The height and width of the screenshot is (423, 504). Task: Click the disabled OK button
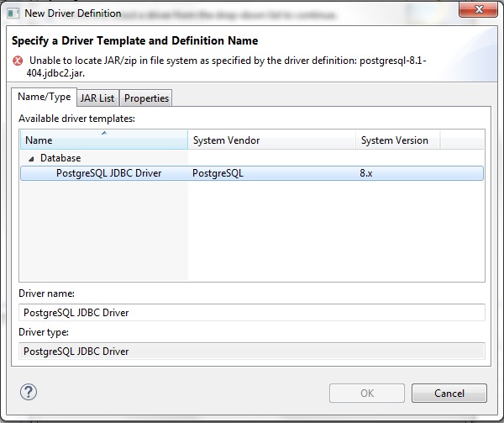click(367, 393)
